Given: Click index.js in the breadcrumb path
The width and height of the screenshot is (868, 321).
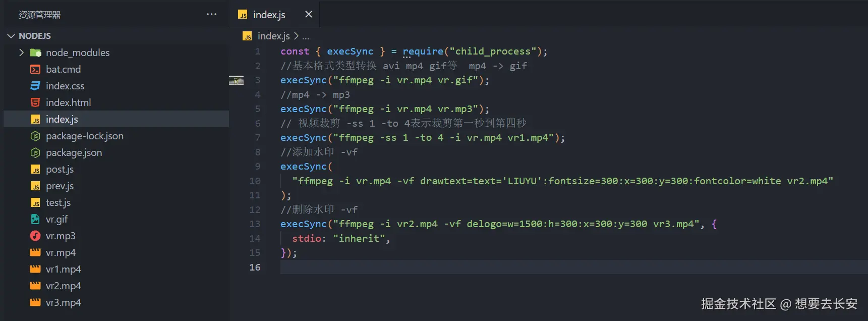Looking at the screenshot, I should point(273,36).
